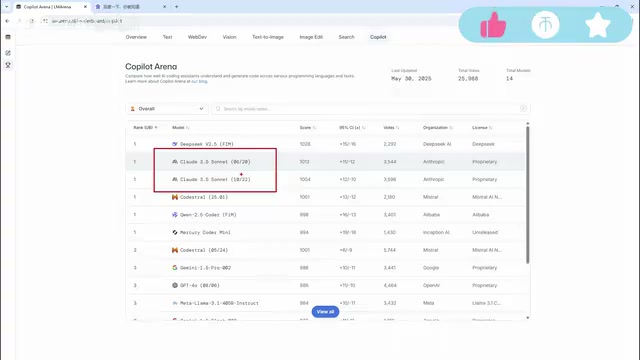Screen dimensions: 640x360
Task: Switch to the Search tab
Action: pos(346,37)
